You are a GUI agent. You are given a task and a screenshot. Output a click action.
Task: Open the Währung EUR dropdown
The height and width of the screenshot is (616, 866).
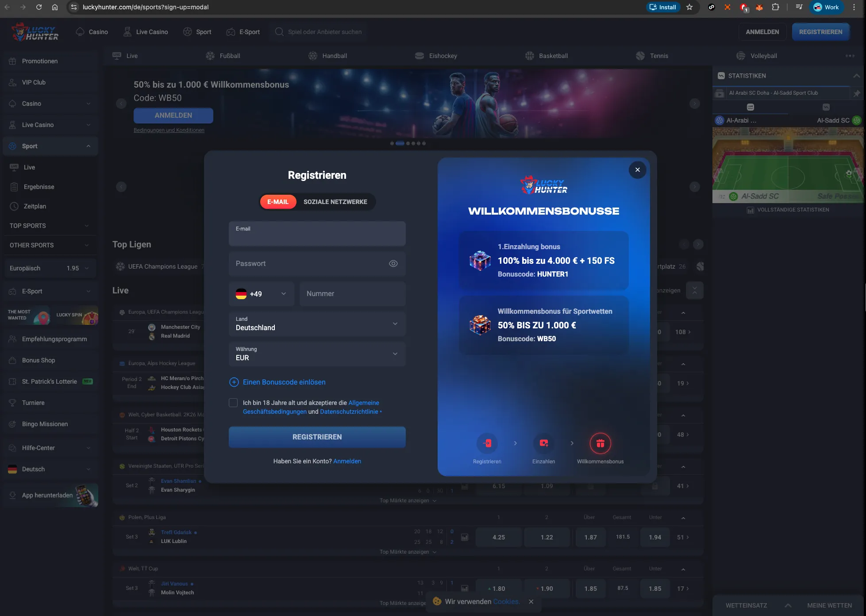(317, 354)
